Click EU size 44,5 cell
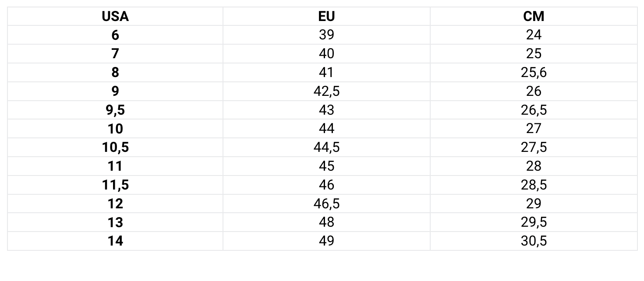Viewport: 644px width, 281px height. [x=326, y=148]
